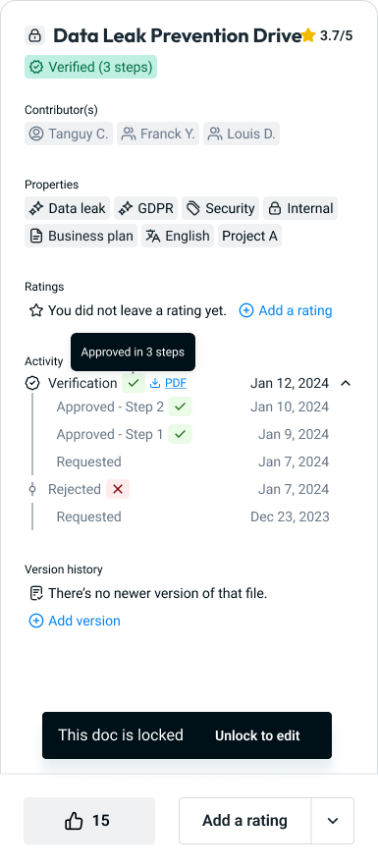Image resolution: width=378 pixels, height=868 pixels.
Task: Click the Business plan property tag
Action: pyautogui.click(x=81, y=236)
